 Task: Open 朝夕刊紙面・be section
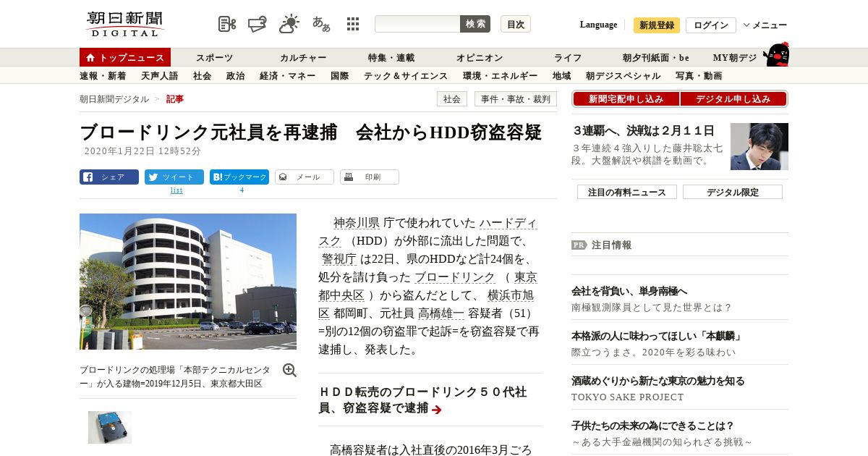656,58
